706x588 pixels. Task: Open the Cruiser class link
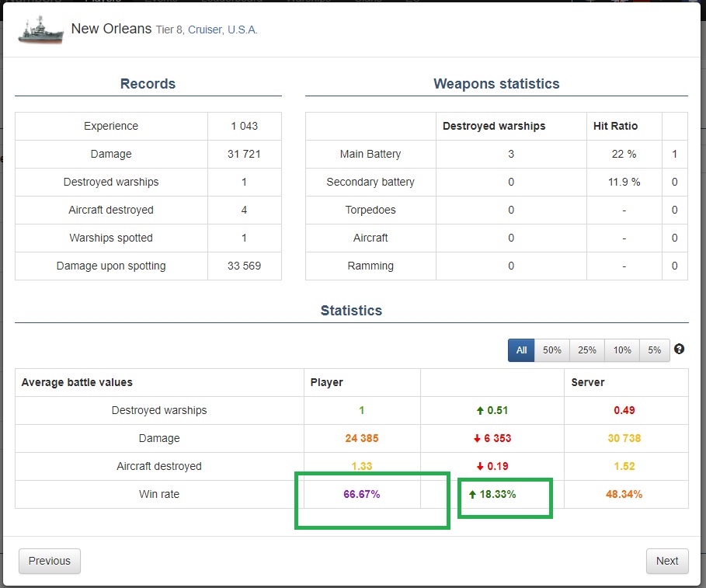pyautogui.click(x=205, y=30)
